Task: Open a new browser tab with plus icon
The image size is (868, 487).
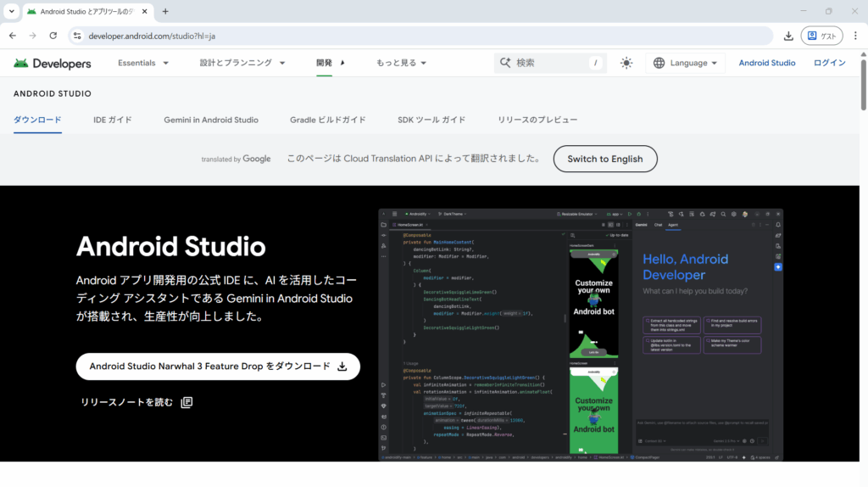Action: point(165,12)
